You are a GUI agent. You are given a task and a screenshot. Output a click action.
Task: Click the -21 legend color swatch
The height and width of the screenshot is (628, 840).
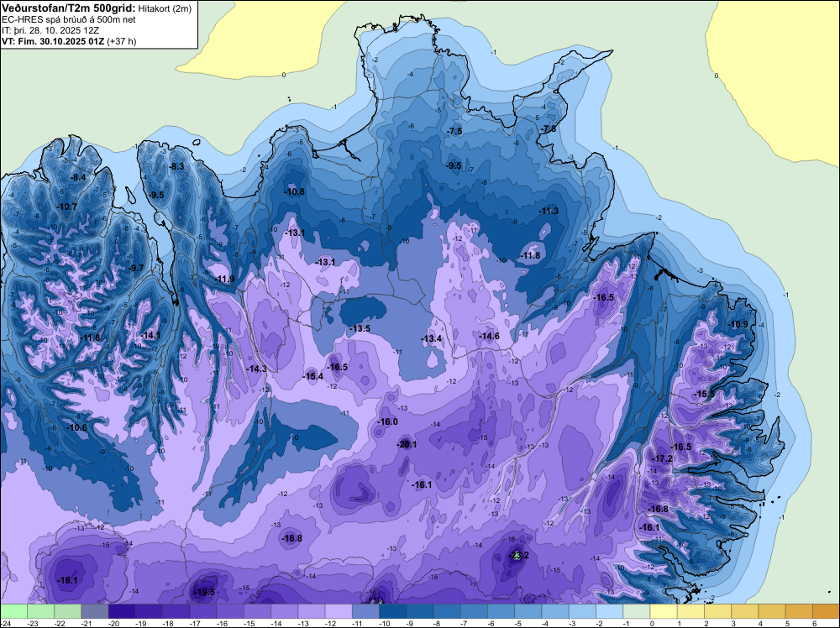tap(95, 611)
